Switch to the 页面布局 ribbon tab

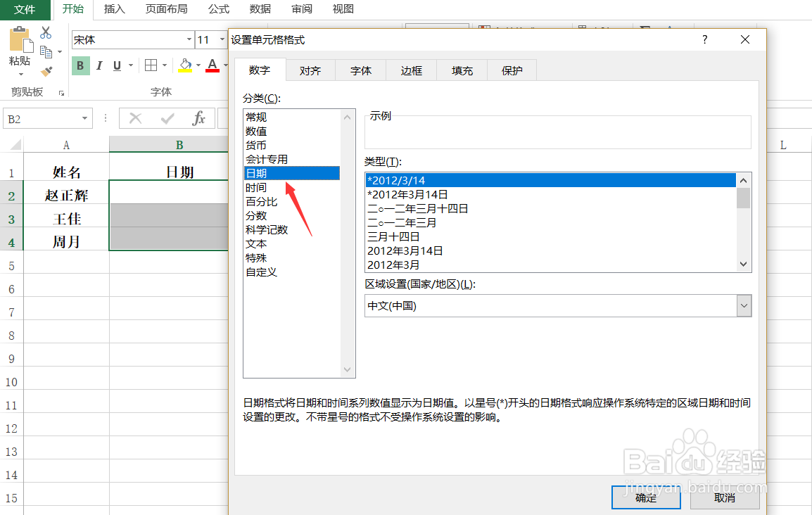[166, 9]
